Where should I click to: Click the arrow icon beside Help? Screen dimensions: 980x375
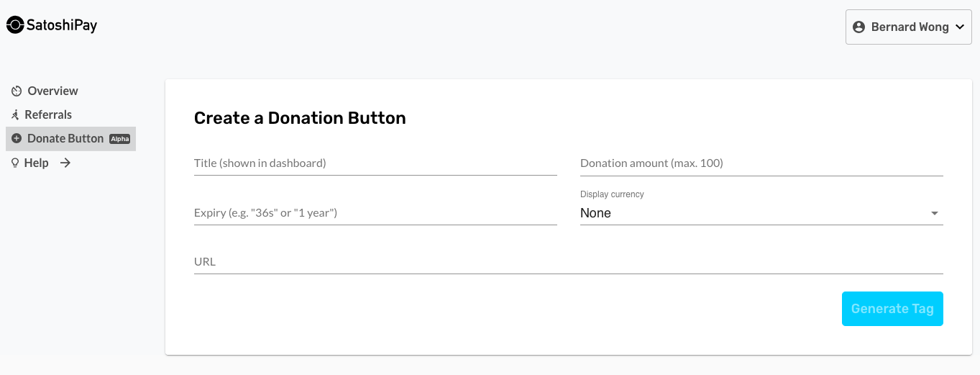(x=65, y=163)
